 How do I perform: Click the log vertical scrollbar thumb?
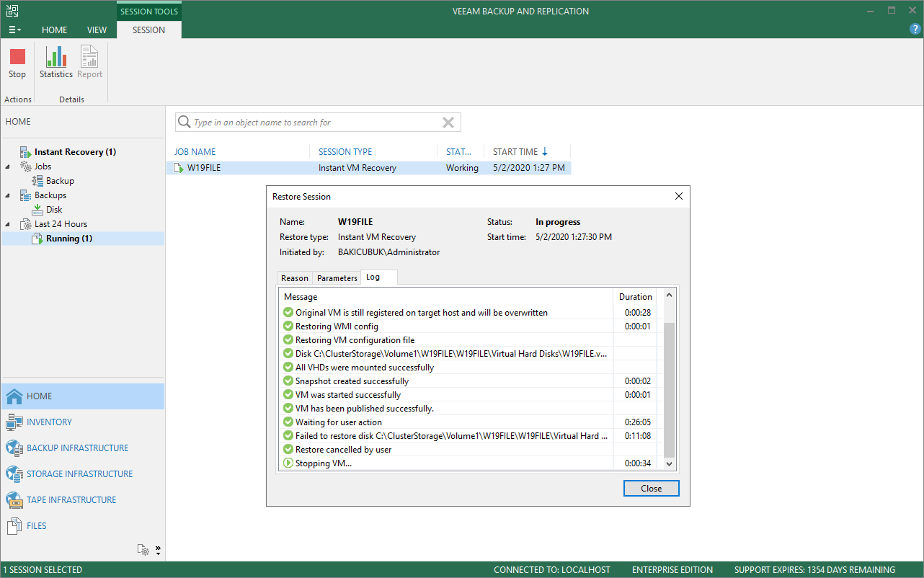[670, 390]
